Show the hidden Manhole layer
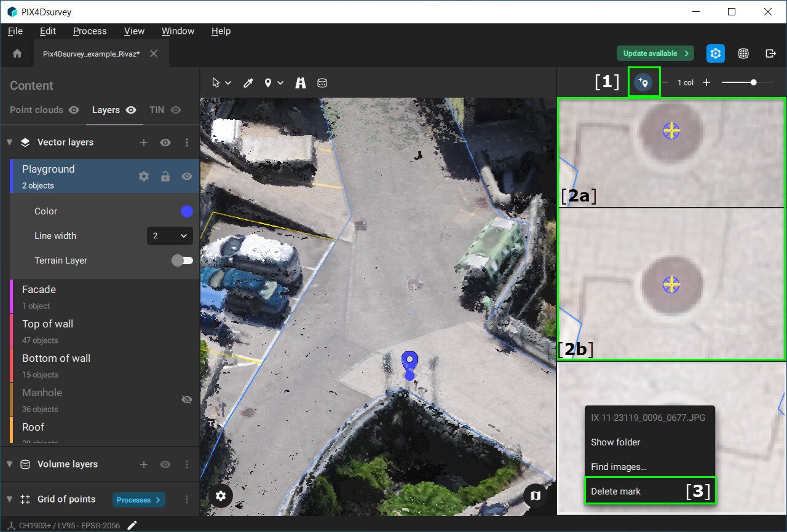The height and width of the screenshot is (532, 787). [x=187, y=399]
